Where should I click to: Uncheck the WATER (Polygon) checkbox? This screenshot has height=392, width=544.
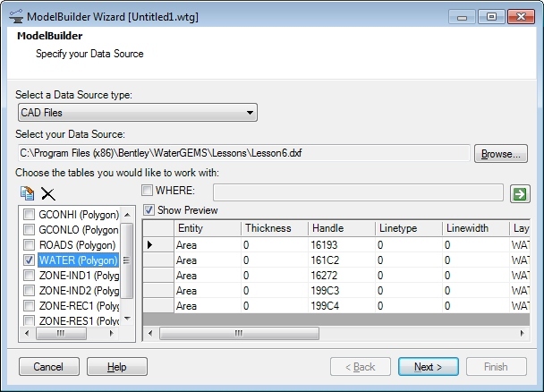pos(29,260)
